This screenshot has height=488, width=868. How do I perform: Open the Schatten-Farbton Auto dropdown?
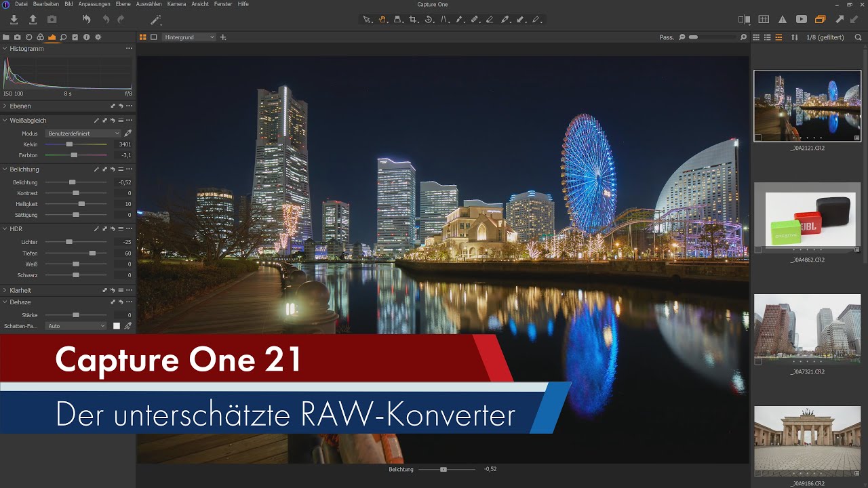tap(76, 326)
